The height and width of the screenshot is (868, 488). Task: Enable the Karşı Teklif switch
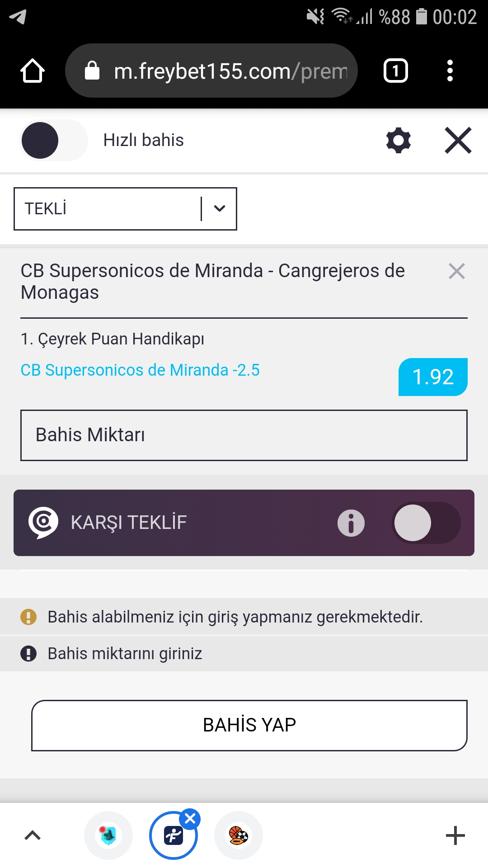click(426, 523)
